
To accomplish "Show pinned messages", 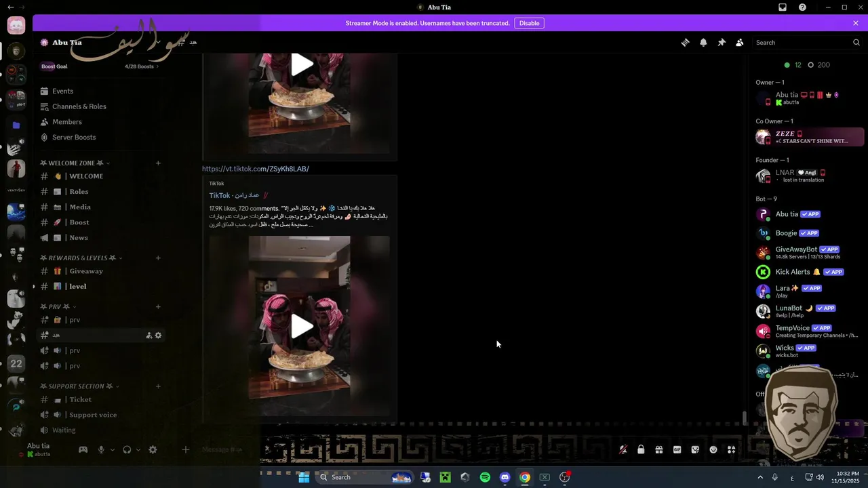I will (722, 42).
